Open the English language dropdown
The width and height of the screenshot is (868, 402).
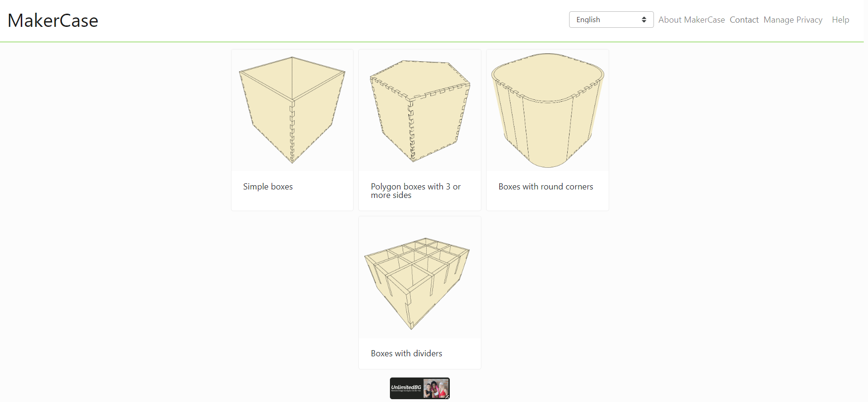[611, 20]
